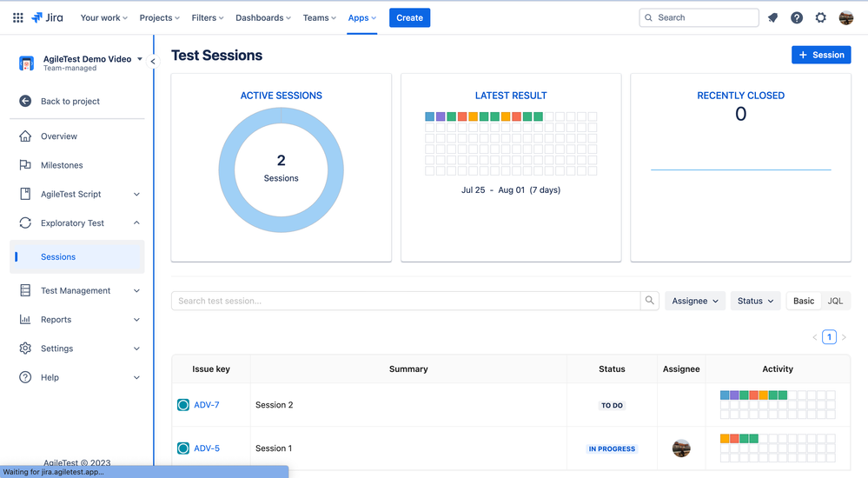The height and width of the screenshot is (478, 868).
Task: Click Back to project link
Action: [70, 102]
